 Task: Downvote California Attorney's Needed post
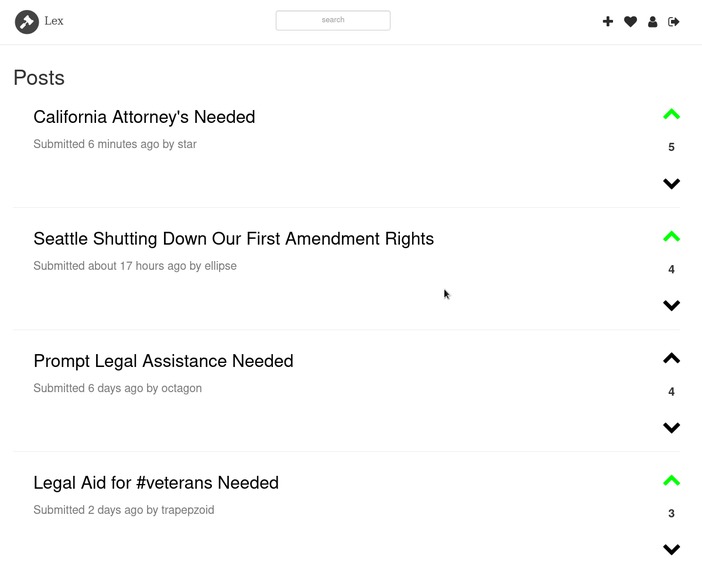(671, 184)
